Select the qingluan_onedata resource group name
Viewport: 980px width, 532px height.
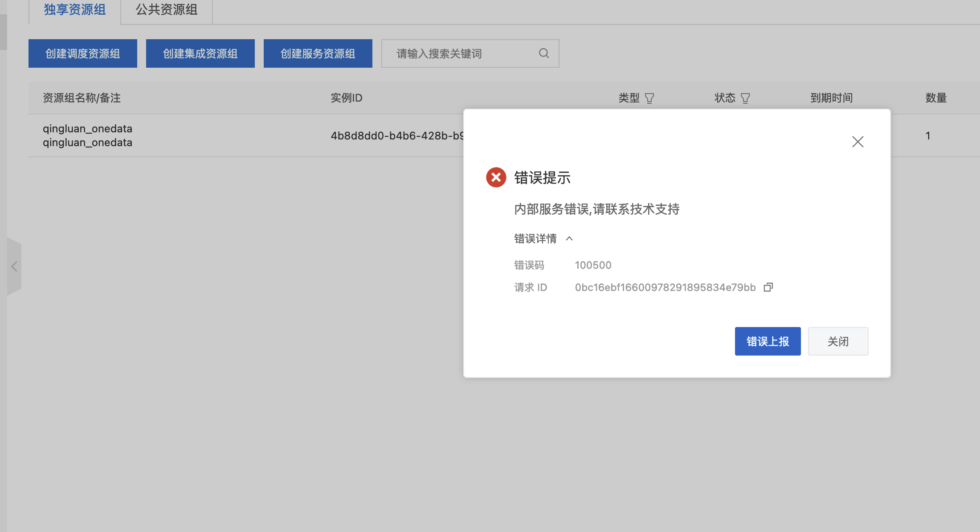click(x=87, y=129)
